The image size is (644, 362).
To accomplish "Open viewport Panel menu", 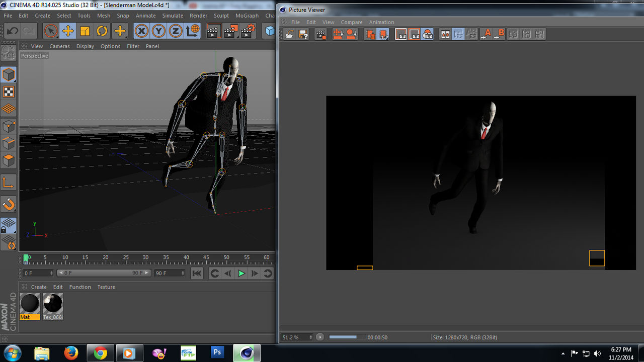I will [x=152, y=46].
